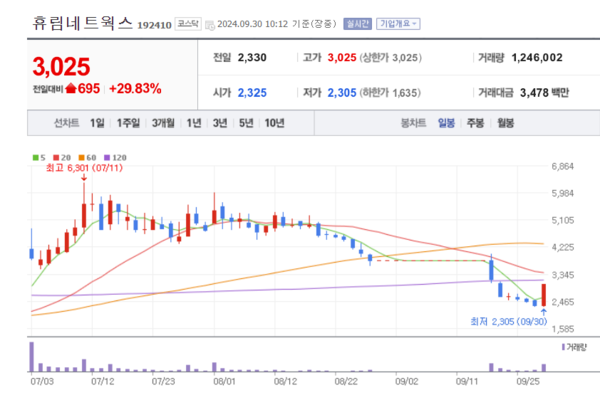600x405 pixels.
Task: Select the 1주일 line chart tab
Action: (128, 123)
